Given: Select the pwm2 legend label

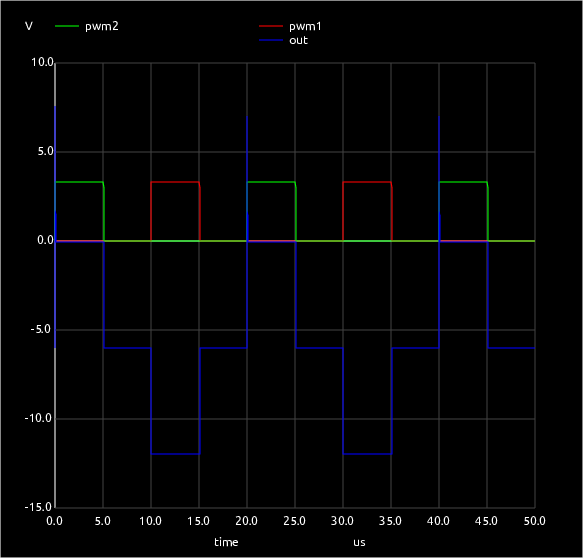Looking at the screenshot, I should (x=102, y=26).
